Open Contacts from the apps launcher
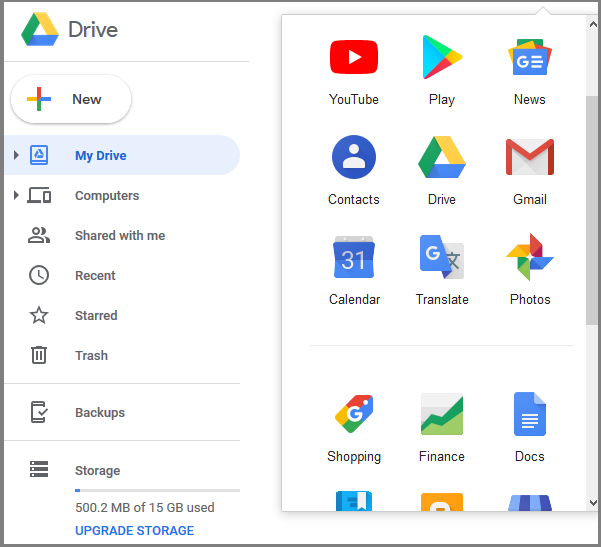 tap(354, 157)
